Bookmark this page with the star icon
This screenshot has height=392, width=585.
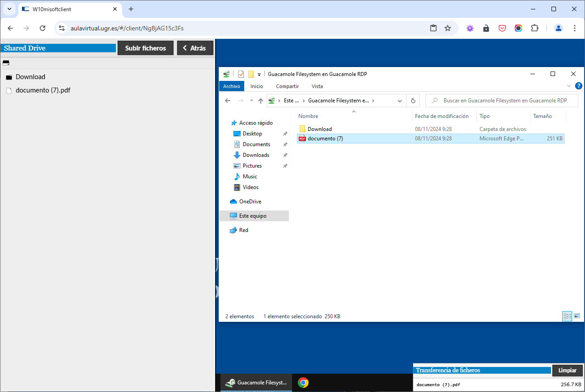[448, 28]
